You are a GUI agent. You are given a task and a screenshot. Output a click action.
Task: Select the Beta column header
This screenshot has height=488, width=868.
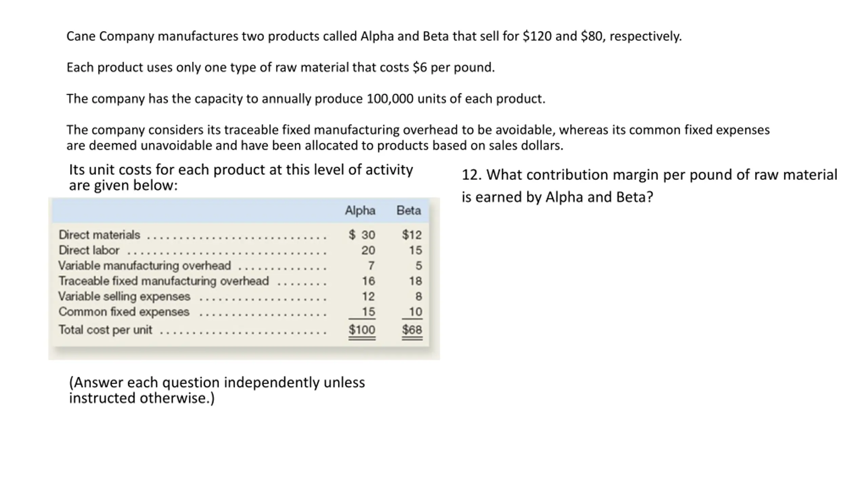[409, 211]
